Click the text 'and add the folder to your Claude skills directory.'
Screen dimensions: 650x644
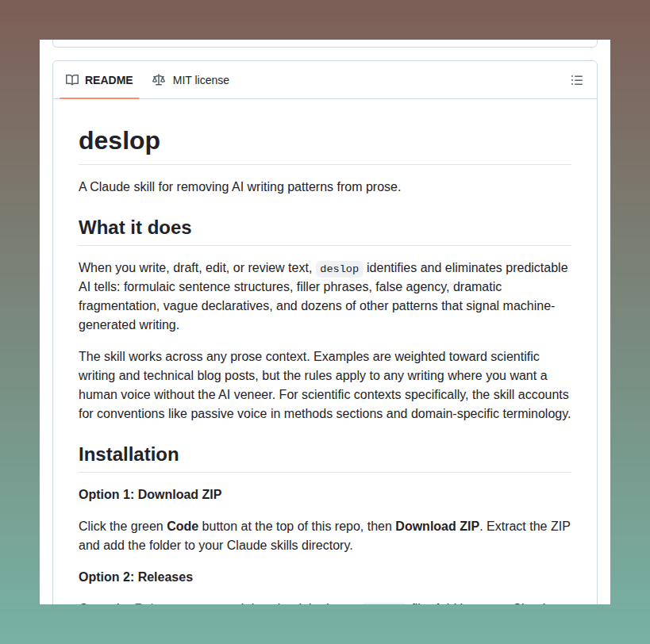(216, 545)
